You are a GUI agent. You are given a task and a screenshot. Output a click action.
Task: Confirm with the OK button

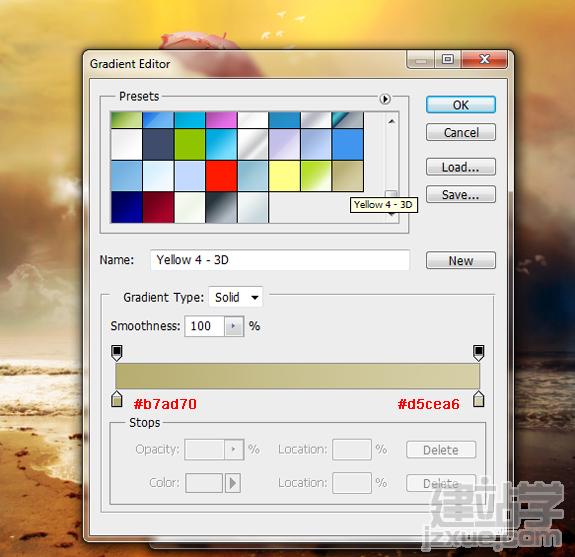461,105
